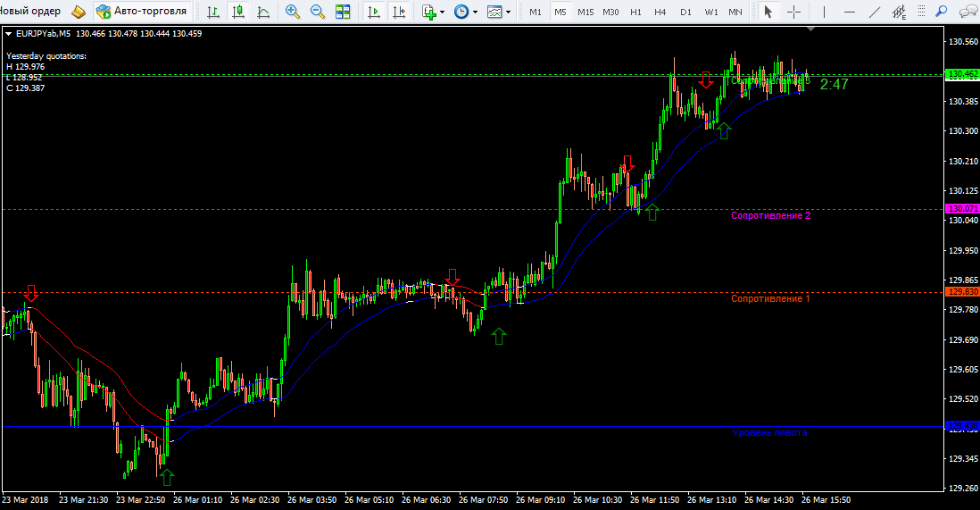Open the MetaEditor book icon

pyautogui.click(x=79, y=12)
